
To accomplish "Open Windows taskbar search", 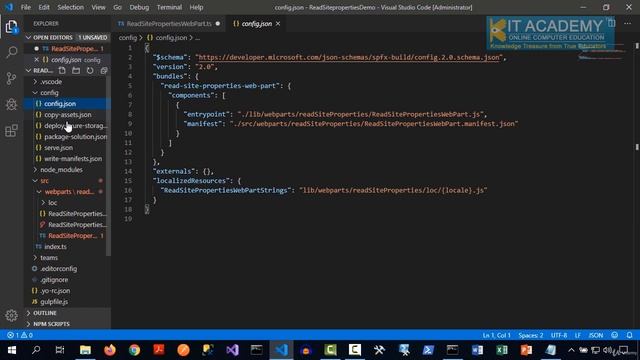I will [36, 350].
